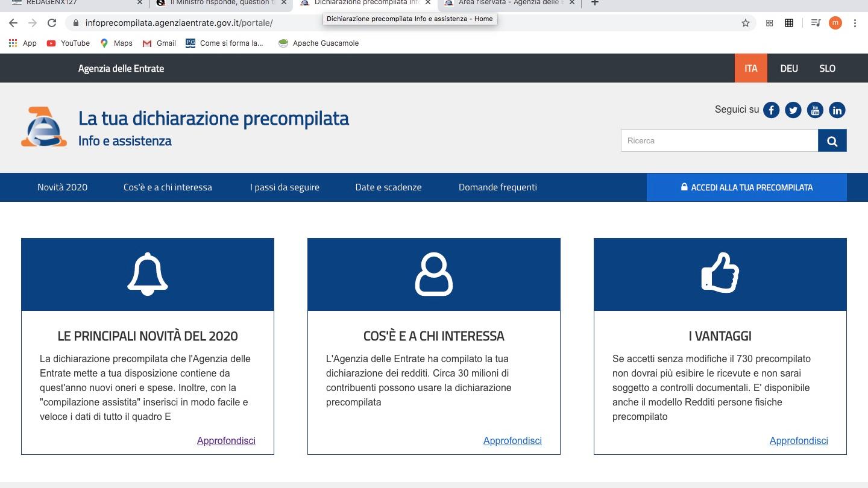The width and height of the screenshot is (868, 488).
Task: Close the Dichiarazione precompilata tab
Action: (x=427, y=3)
